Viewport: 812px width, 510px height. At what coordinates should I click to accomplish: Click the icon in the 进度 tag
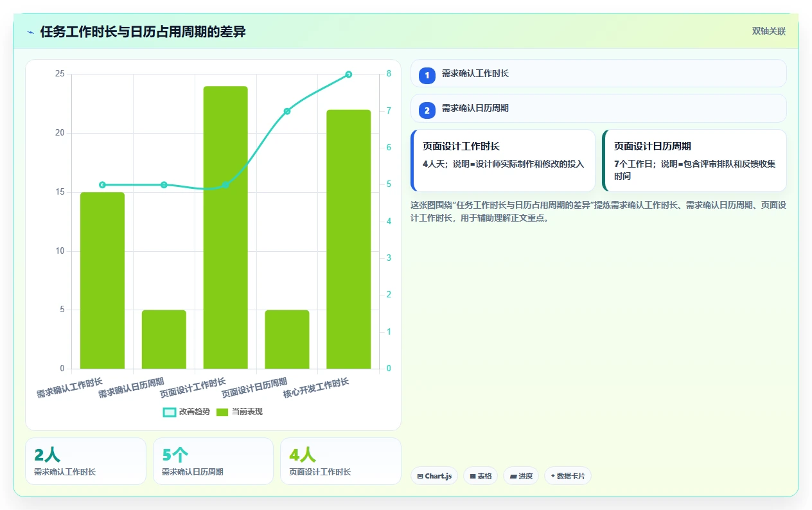click(513, 477)
